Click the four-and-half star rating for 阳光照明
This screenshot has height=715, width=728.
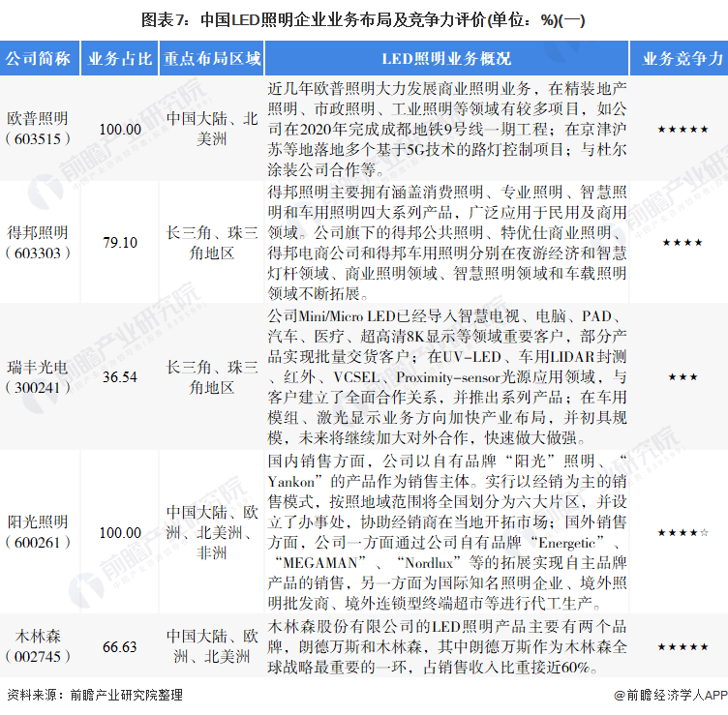tap(682, 533)
